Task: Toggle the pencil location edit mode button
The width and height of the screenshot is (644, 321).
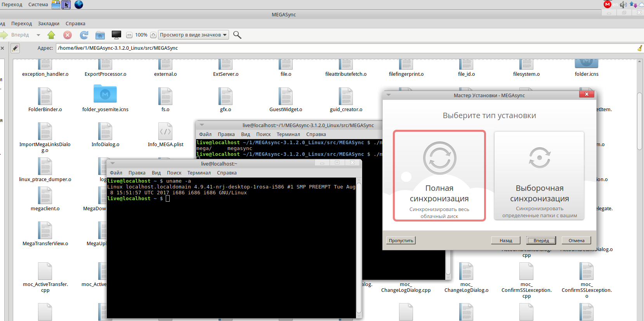Action: (15, 48)
